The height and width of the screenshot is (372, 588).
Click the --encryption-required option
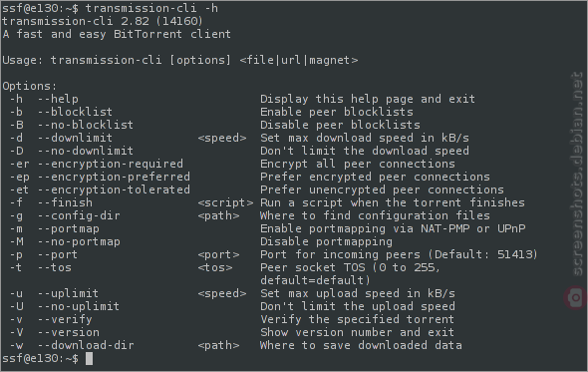(x=111, y=164)
